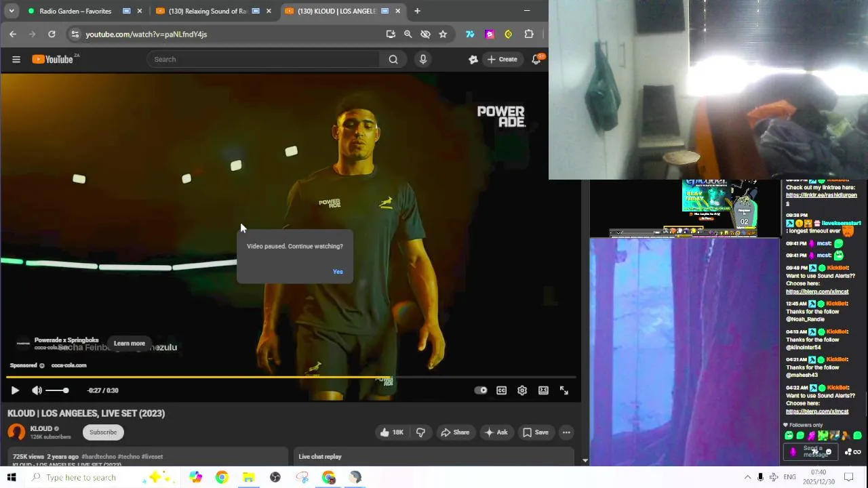Like the video with 18K likes

(x=391, y=432)
